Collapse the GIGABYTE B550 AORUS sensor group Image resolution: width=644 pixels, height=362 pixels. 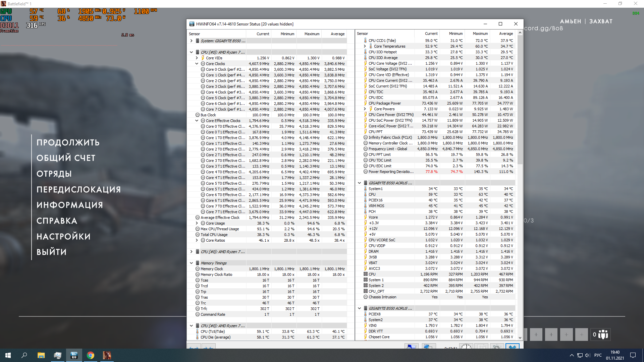[359, 183]
